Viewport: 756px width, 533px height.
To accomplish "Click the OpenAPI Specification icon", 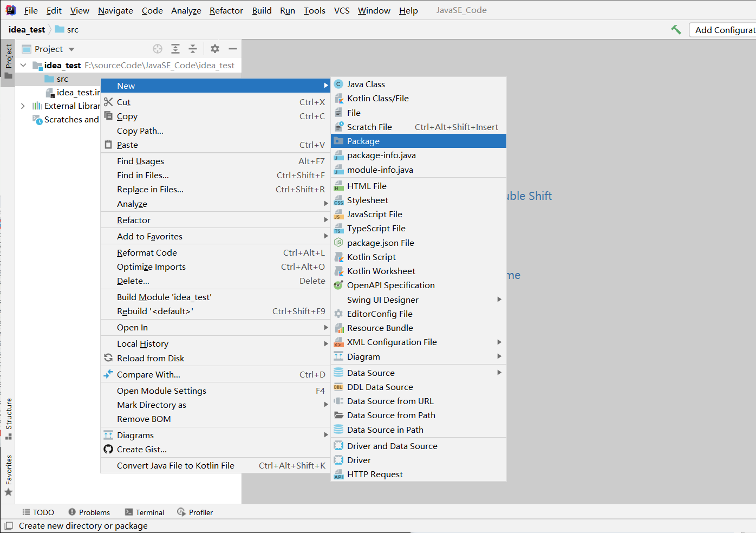I will pos(339,285).
